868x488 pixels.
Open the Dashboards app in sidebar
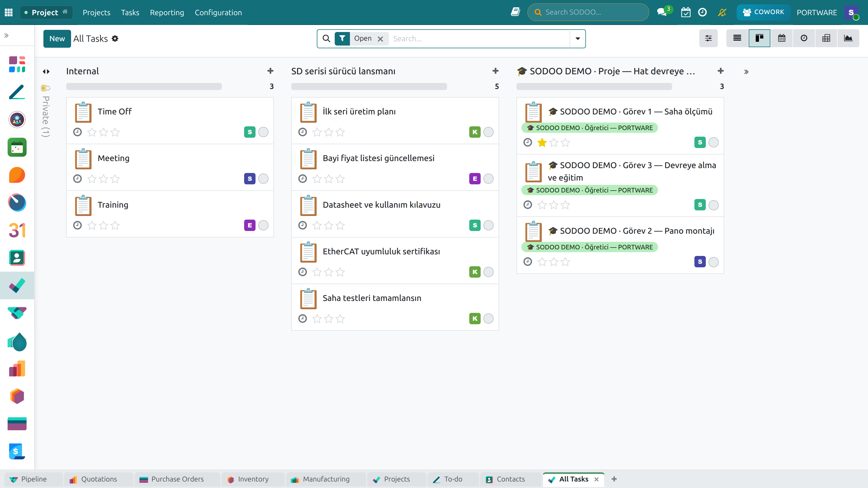pyautogui.click(x=17, y=64)
